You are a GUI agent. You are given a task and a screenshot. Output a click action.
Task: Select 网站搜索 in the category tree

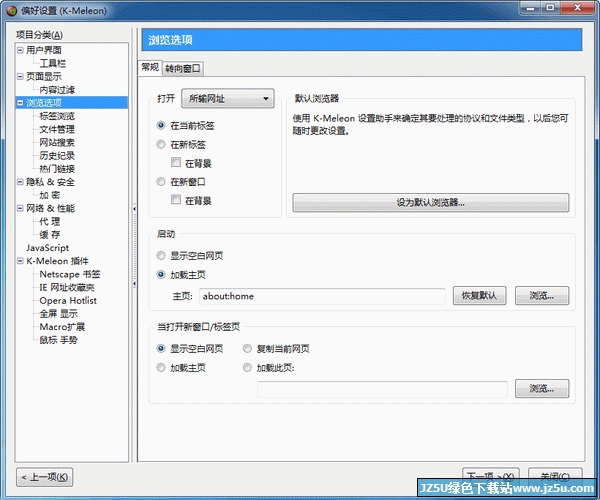(57, 143)
